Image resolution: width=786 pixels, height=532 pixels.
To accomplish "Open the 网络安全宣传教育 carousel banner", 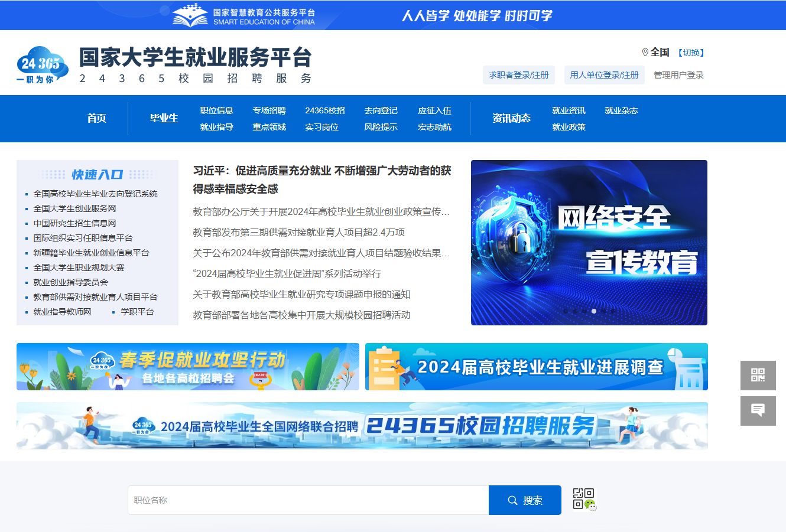I will coord(589,242).
